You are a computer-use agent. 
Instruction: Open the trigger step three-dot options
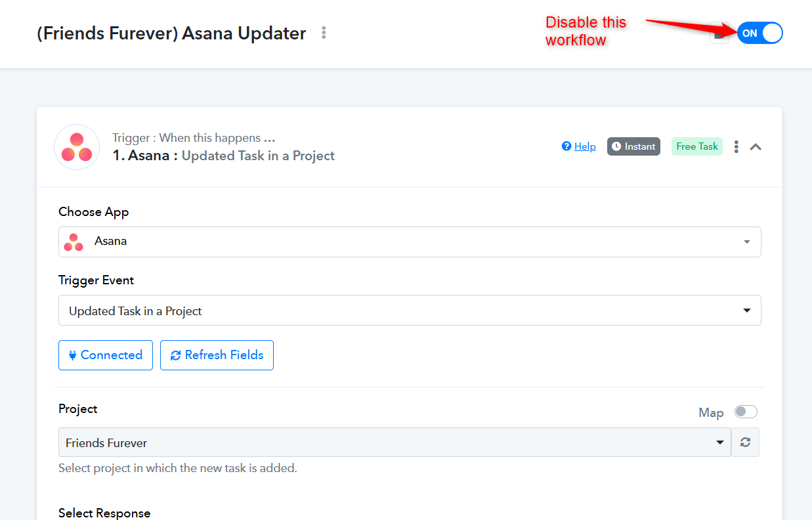point(737,146)
